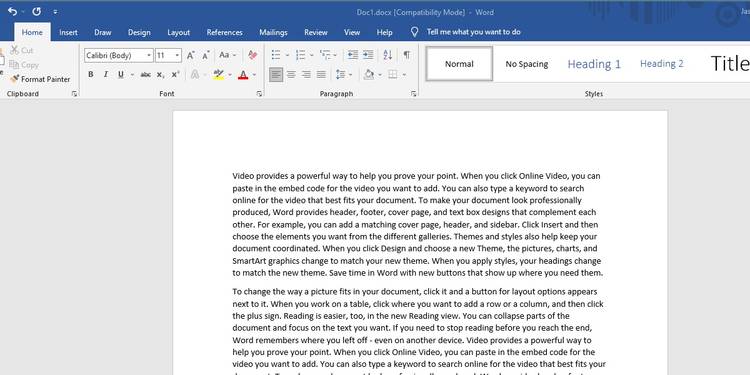This screenshot has height=375, width=750.
Task: Activate the Format Painter
Action: pos(40,79)
